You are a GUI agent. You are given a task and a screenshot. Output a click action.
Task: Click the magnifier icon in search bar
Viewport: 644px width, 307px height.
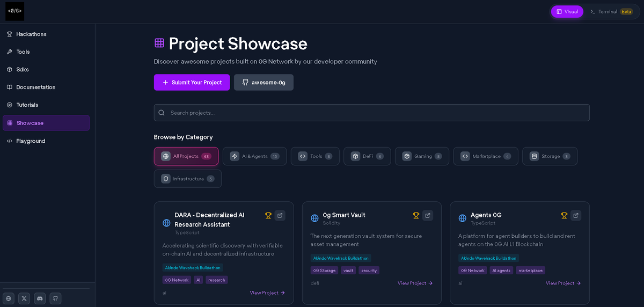pyautogui.click(x=162, y=113)
